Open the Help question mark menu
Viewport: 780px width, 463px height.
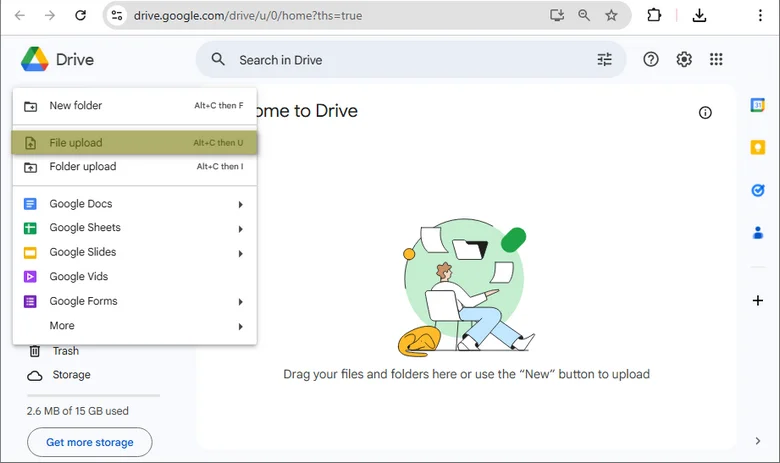[651, 59]
